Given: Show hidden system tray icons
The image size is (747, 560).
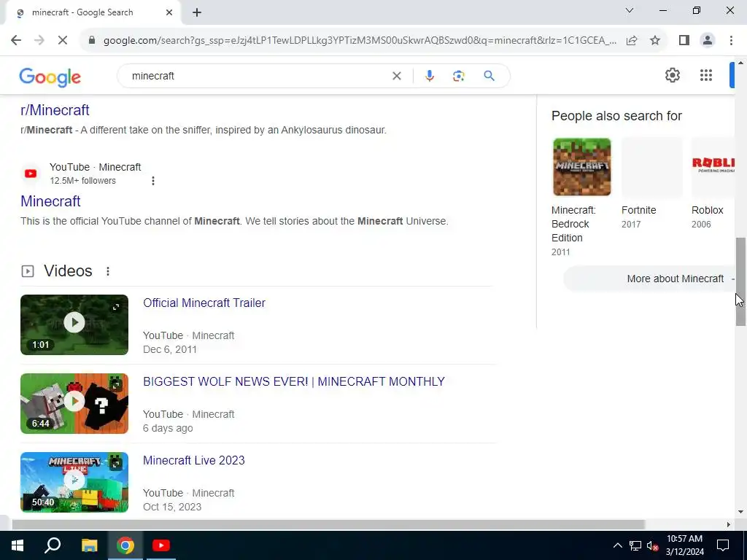Looking at the screenshot, I should tap(617, 545).
